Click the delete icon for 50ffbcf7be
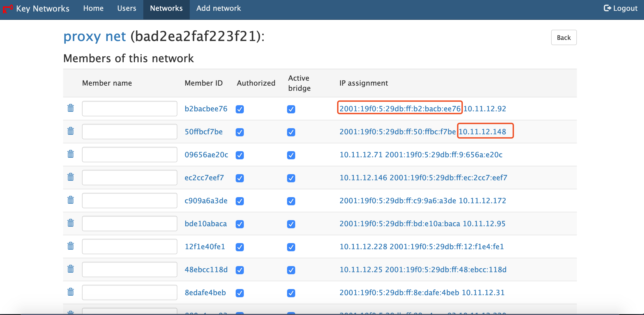The width and height of the screenshot is (644, 315). [x=71, y=131]
